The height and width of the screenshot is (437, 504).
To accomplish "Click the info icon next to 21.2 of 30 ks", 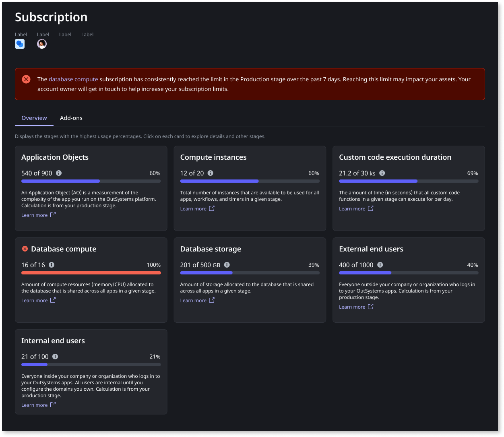I will 382,173.
